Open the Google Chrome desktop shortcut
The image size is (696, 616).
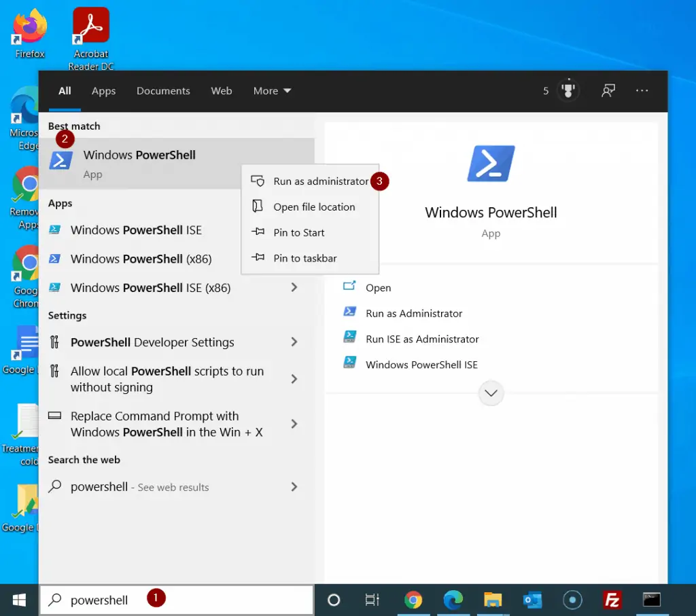tap(24, 277)
